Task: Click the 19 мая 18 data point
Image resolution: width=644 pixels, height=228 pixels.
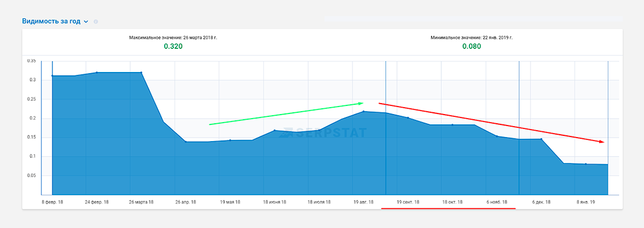Action: click(230, 140)
